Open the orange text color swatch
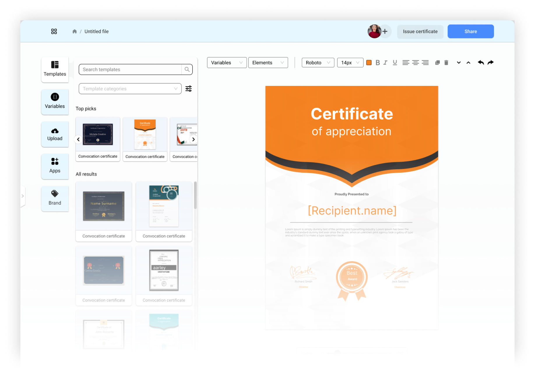This screenshot has width=535, height=392. point(369,63)
